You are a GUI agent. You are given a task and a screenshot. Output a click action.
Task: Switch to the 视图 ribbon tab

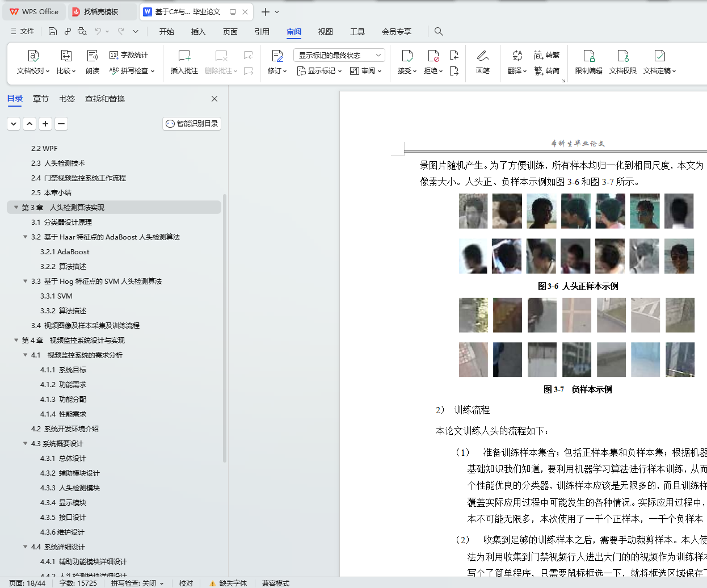325,32
